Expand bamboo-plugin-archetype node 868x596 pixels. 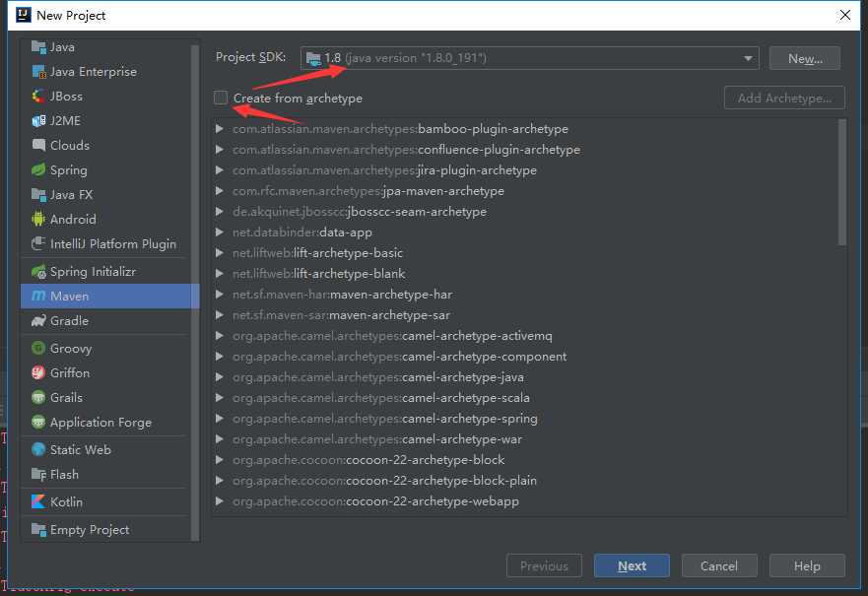[x=219, y=129]
